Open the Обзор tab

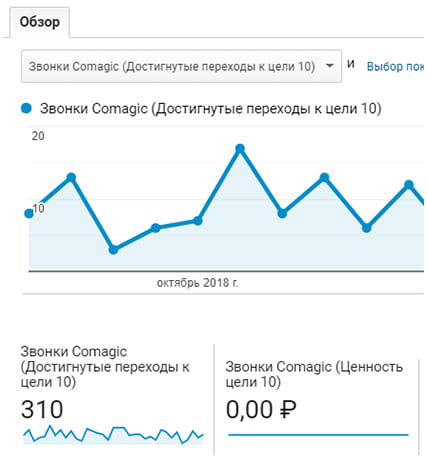click(40, 22)
